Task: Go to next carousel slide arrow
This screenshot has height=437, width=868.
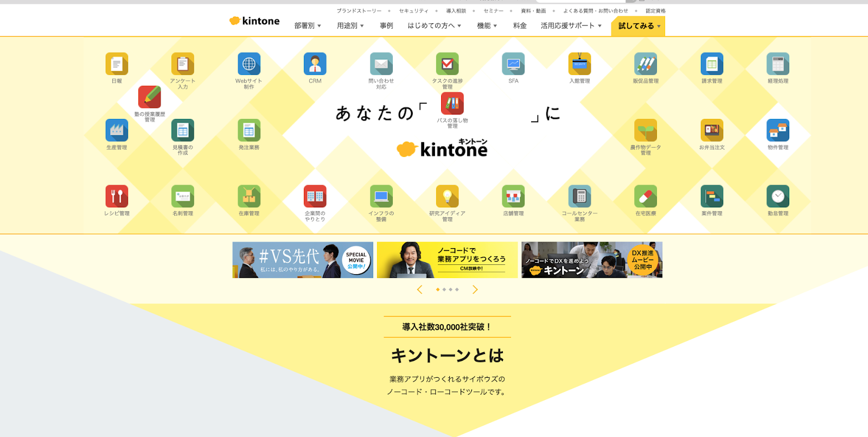Action: [475, 290]
